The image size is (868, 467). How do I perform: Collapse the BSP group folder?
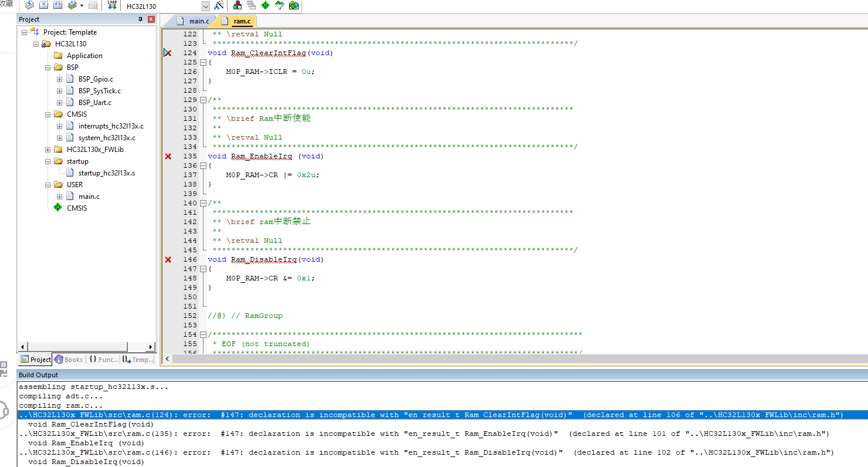pyautogui.click(x=48, y=67)
